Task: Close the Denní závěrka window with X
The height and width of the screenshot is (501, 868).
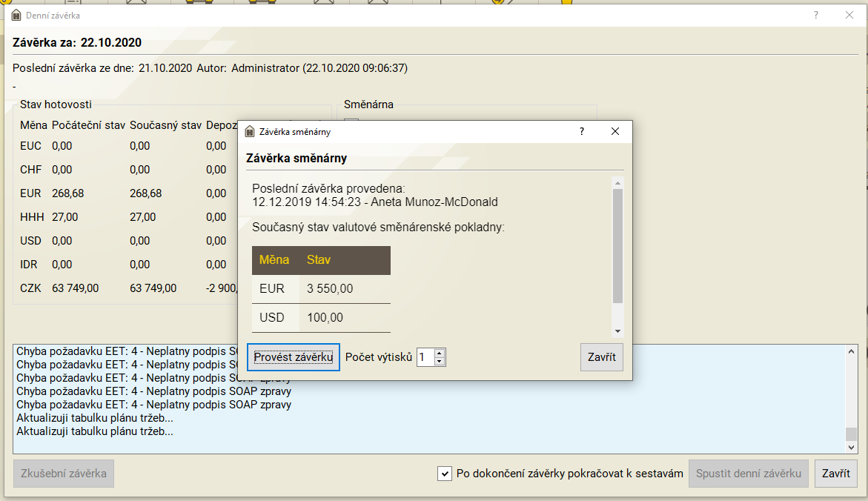Action: click(x=849, y=15)
